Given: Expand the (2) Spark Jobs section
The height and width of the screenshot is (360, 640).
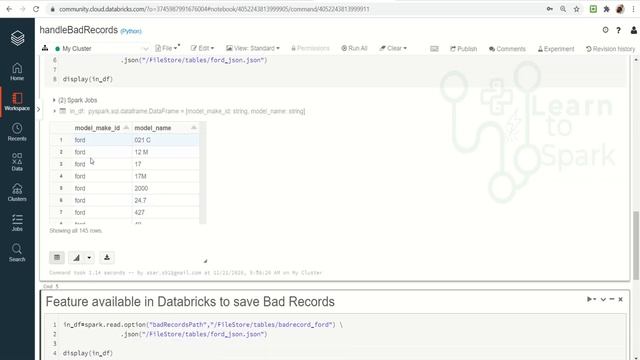Looking at the screenshot, I should click(75, 100).
